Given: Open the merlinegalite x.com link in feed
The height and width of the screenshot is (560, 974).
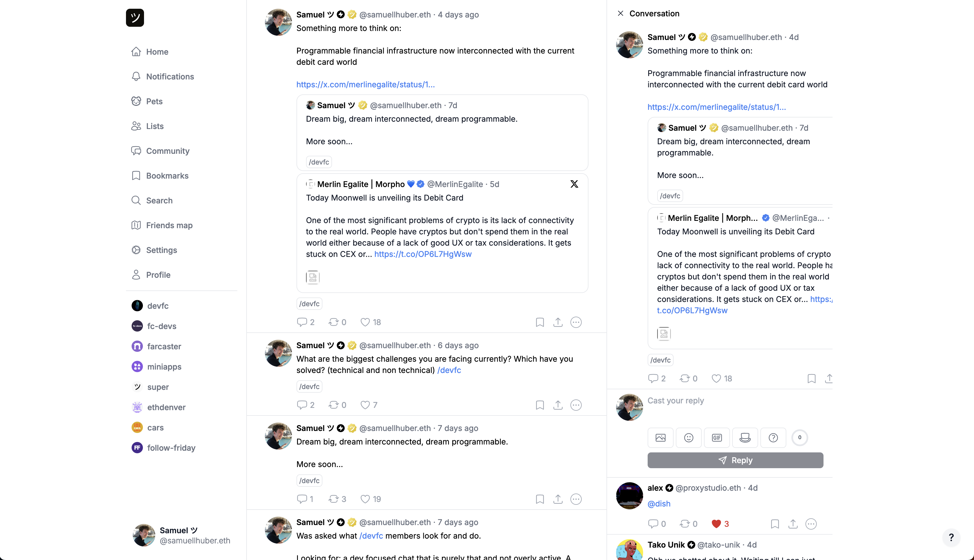Looking at the screenshot, I should coord(366,85).
